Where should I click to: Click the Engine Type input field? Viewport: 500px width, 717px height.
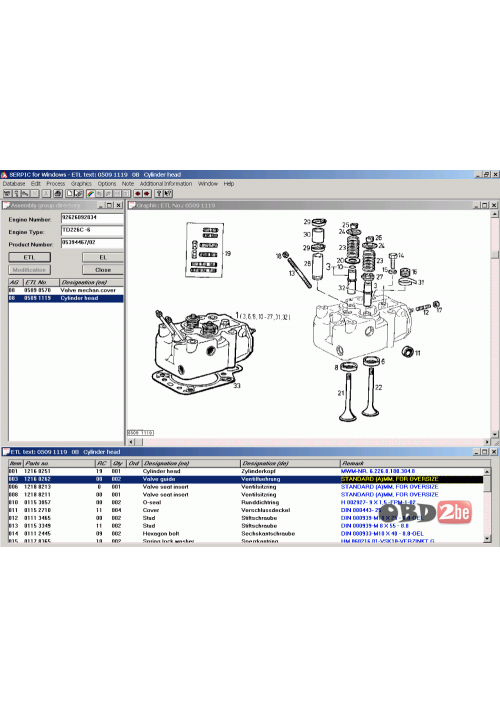[x=92, y=230]
